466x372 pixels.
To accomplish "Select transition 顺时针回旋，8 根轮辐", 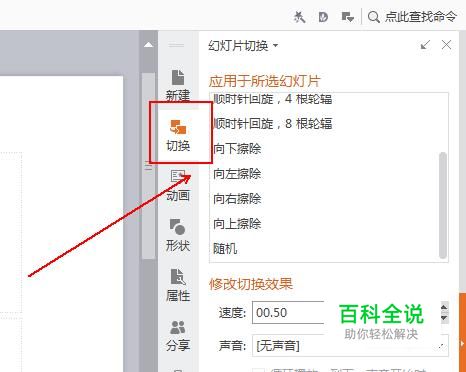I will tap(273, 124).
